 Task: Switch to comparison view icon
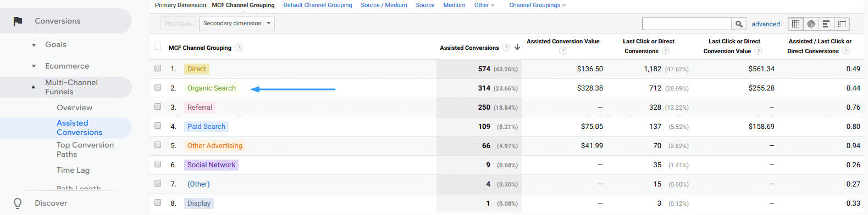click(842, 24)
